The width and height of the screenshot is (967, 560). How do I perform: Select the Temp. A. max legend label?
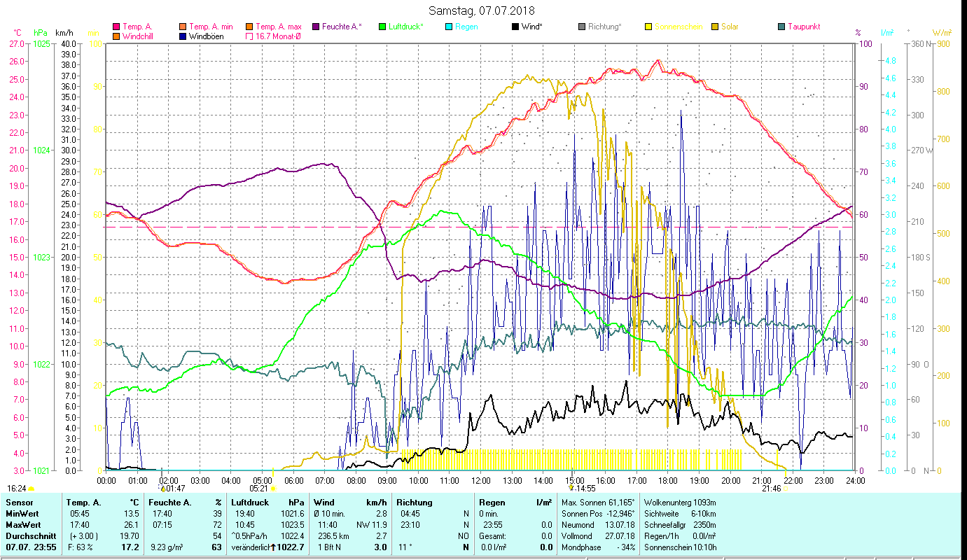point(279,27)
